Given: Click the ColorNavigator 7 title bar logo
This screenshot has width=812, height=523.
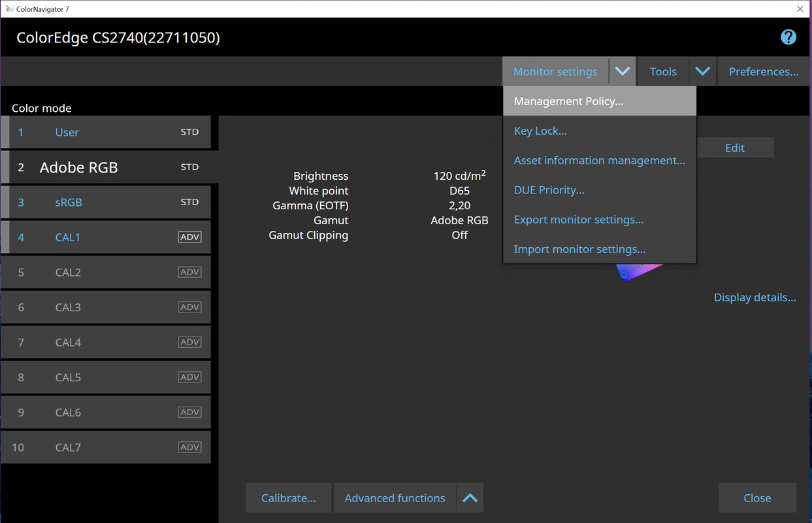Looking at the screenshot, I should (9, 9).
